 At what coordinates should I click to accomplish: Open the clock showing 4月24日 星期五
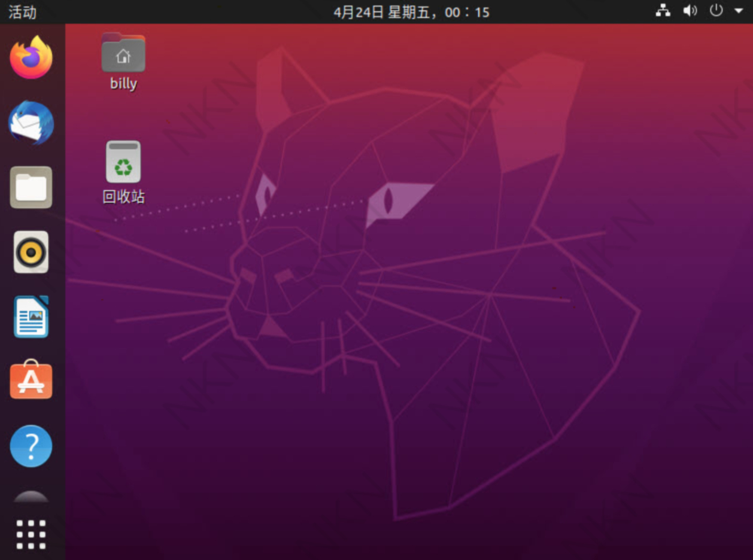(412, 12)
